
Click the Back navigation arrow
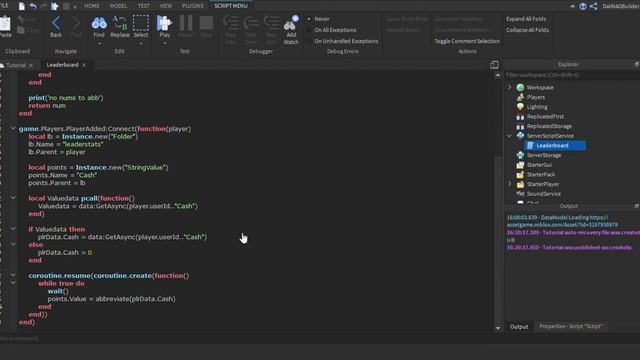56,23
